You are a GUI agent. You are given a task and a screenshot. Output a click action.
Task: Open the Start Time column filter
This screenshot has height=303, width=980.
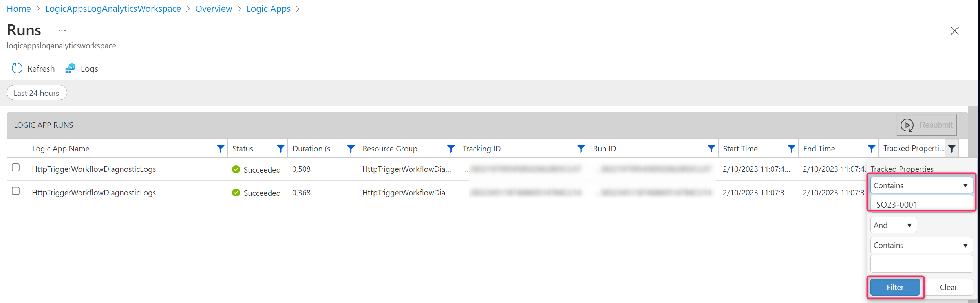coord(791,149)
